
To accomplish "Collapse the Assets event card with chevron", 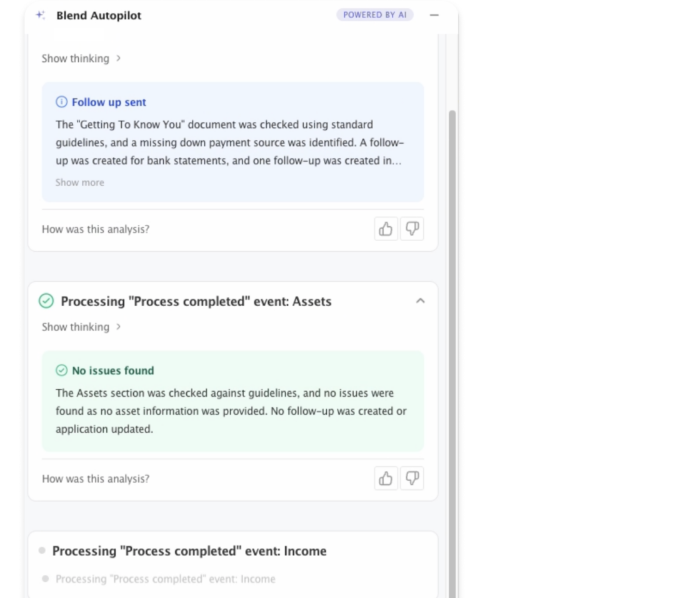I will tap(421, 301).
